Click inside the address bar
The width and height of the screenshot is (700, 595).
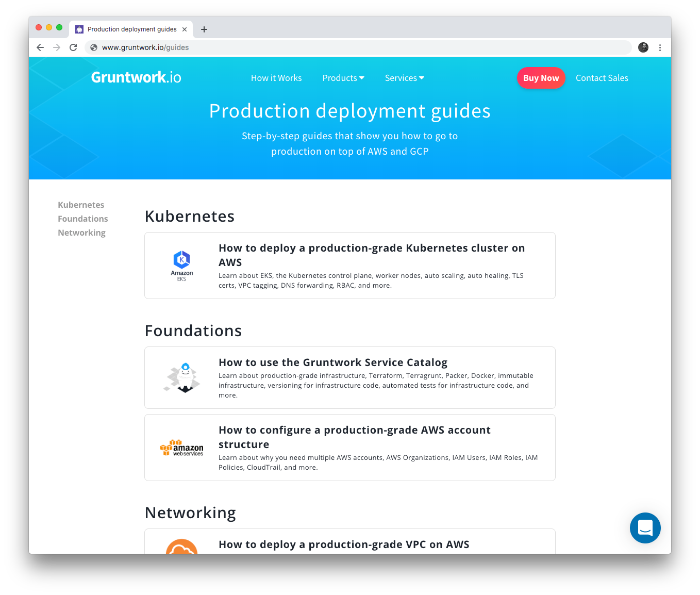(309, 47)
